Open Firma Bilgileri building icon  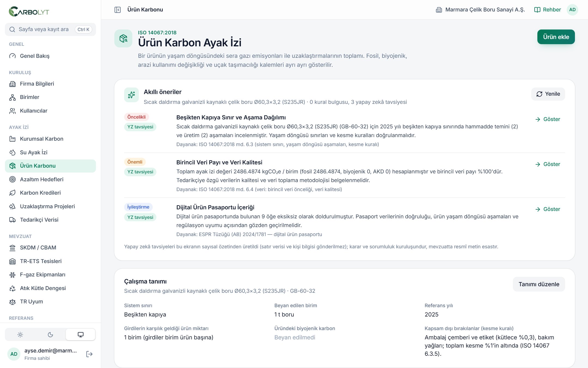click(13, 84)
